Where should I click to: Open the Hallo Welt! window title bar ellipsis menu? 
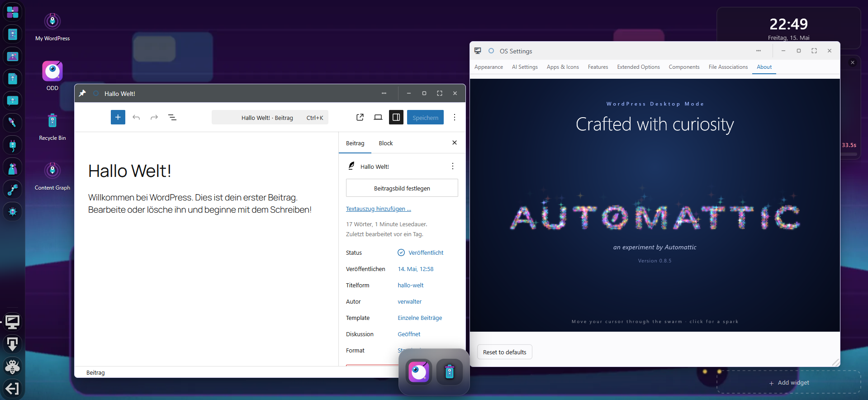coord(384,93)
